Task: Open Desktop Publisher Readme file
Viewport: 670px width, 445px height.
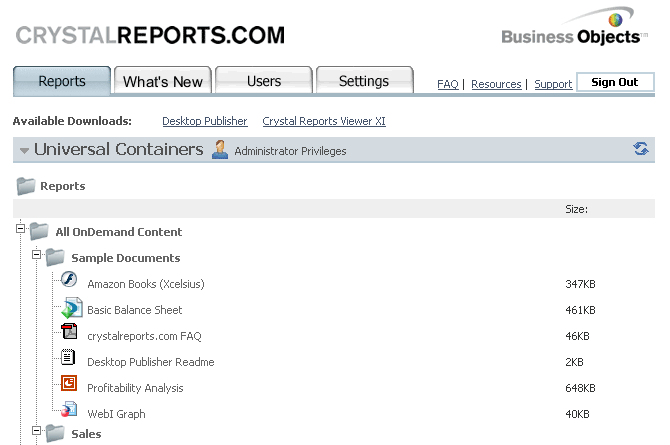Action: [151, 362]
